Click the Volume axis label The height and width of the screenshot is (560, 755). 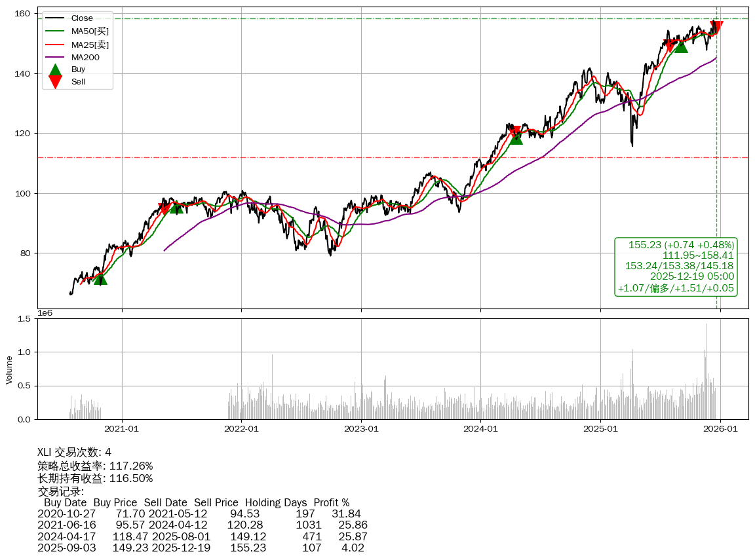coord(9,369)
